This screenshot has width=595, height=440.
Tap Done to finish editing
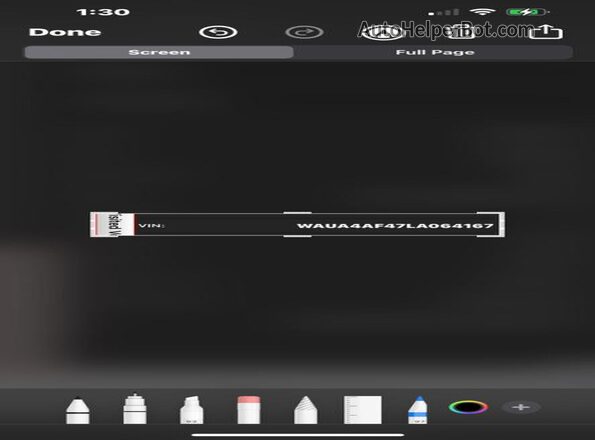(x=65, y=32)
